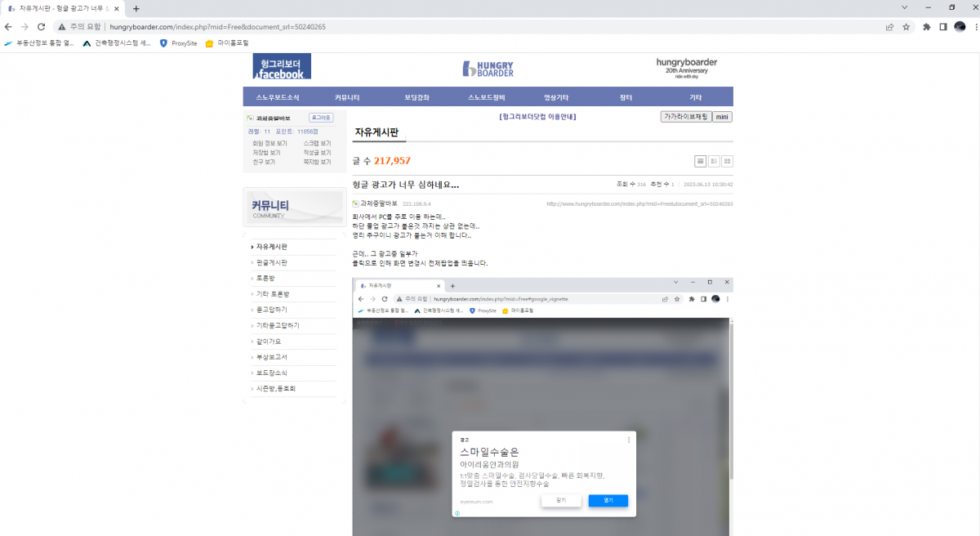Image resolution: width=980 pixels, height=536 pixels.
Task: Open the 커뮤니티 menu in navigation bar
Action: (x=347, y=97)
